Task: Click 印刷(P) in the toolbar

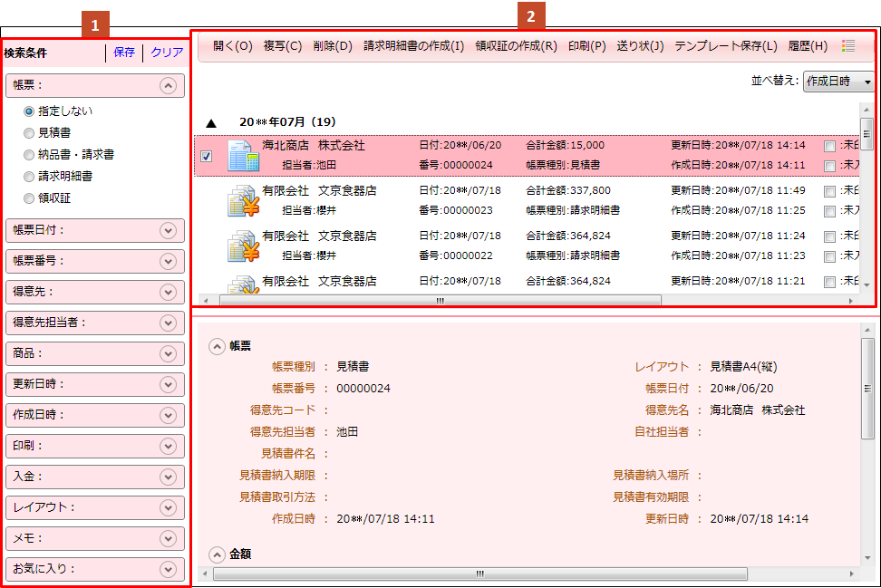Action: pyautogui.click(x=586, y=46)
